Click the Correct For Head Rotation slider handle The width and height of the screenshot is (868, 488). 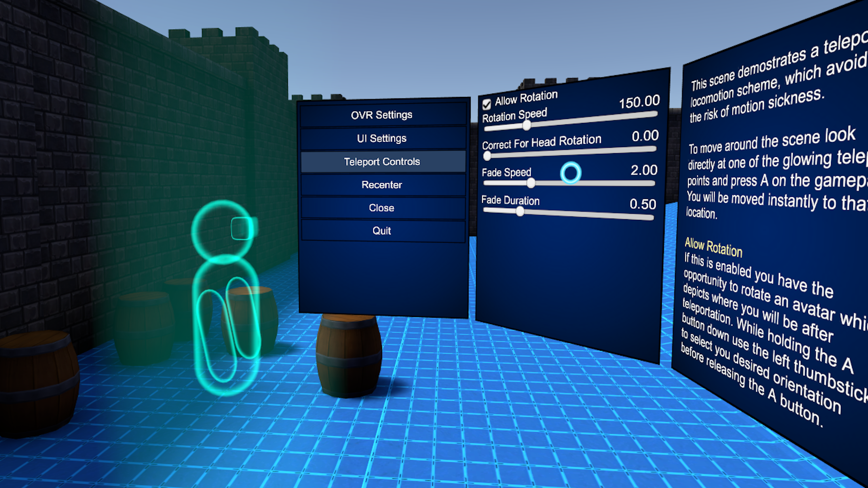[487, 156]
